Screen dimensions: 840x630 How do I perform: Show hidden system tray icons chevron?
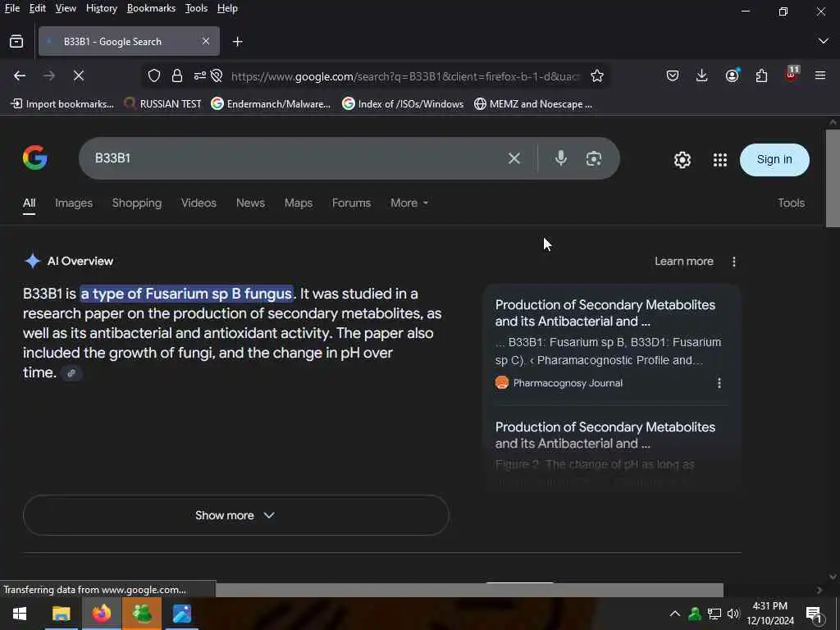pos(675,614)
